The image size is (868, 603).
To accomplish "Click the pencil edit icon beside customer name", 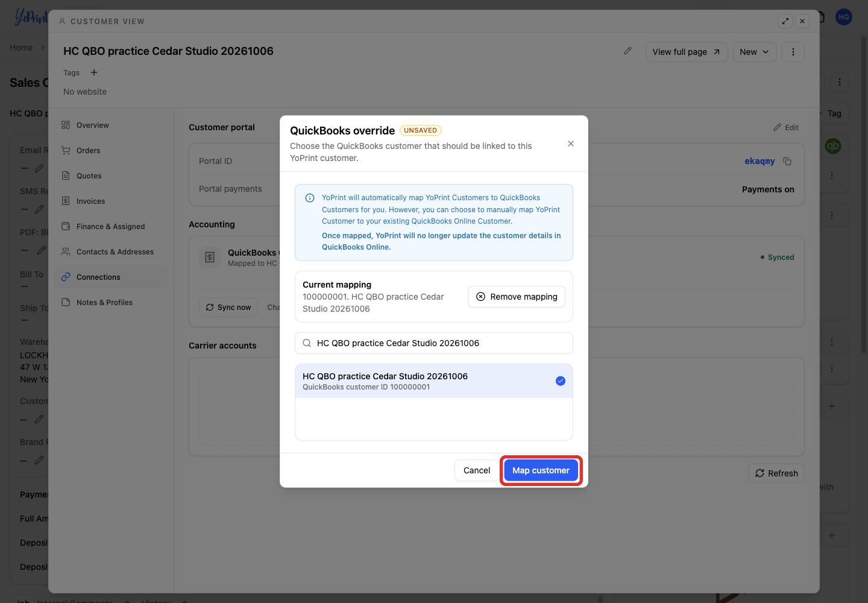I will (627, 51).
